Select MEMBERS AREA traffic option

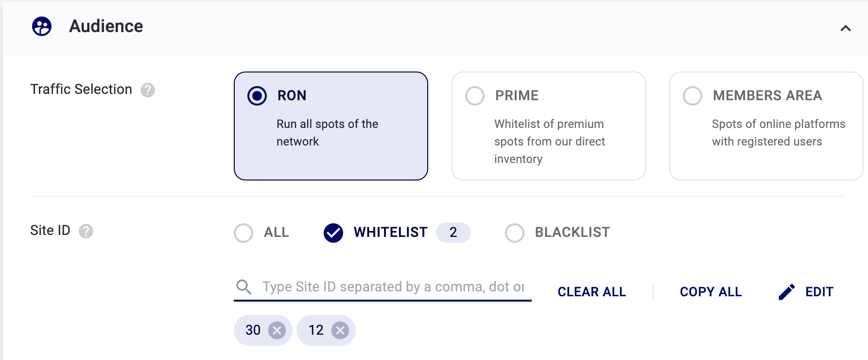(x=693, y=96)
